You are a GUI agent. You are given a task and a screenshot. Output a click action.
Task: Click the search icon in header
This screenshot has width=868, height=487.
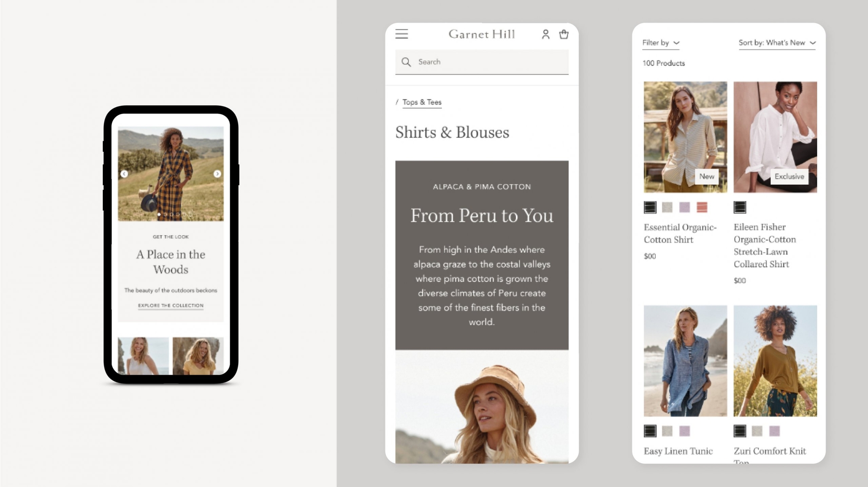click(x=407, y=62)
